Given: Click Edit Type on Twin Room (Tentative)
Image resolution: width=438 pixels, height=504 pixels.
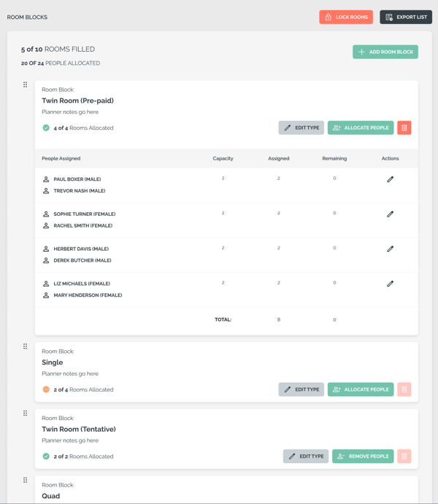Looking at the screenshot, I should (x=305, y=457).
